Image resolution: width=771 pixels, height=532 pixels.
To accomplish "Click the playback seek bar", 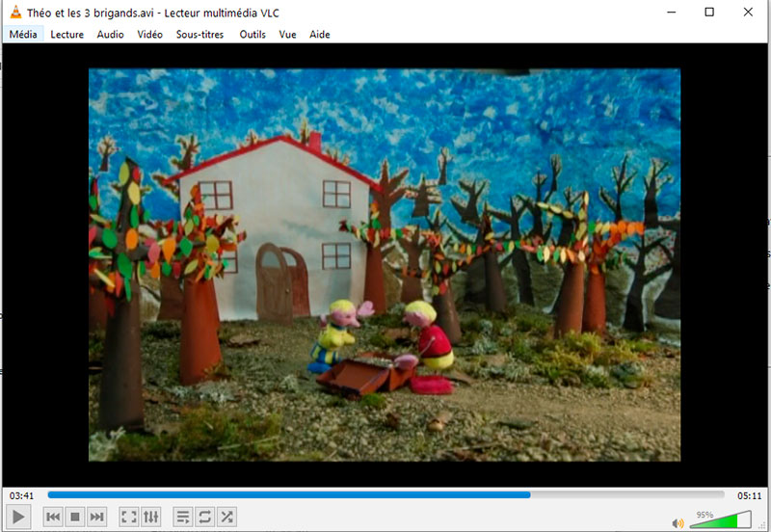I will (386, 495).
